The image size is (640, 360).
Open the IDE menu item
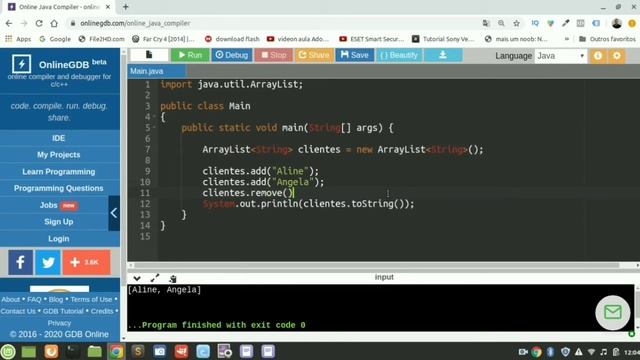click(x=59, y=138)
